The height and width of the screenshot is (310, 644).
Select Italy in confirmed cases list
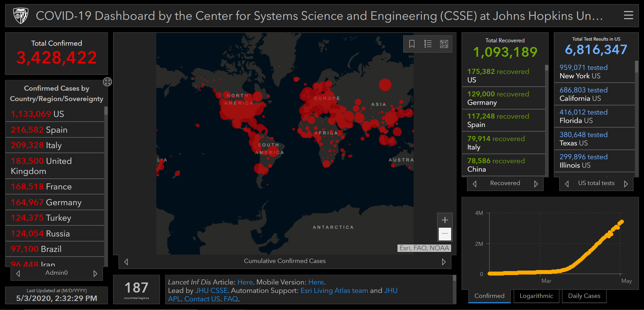tap(55, 145)
